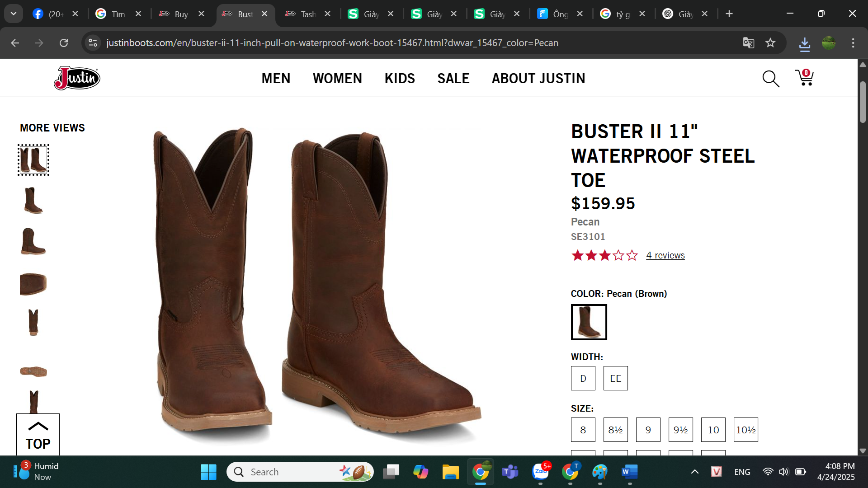
Task: Select the Pecan color swatch
Action: point(589,322)
